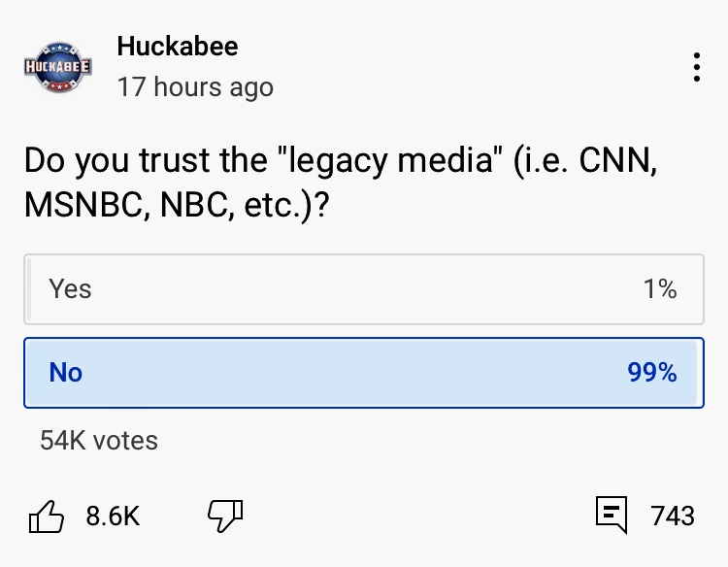Select the "Yes" poll option box
The width and height of the screenshot is (728, 567).
pyautogui.click(x=363, y=289)
